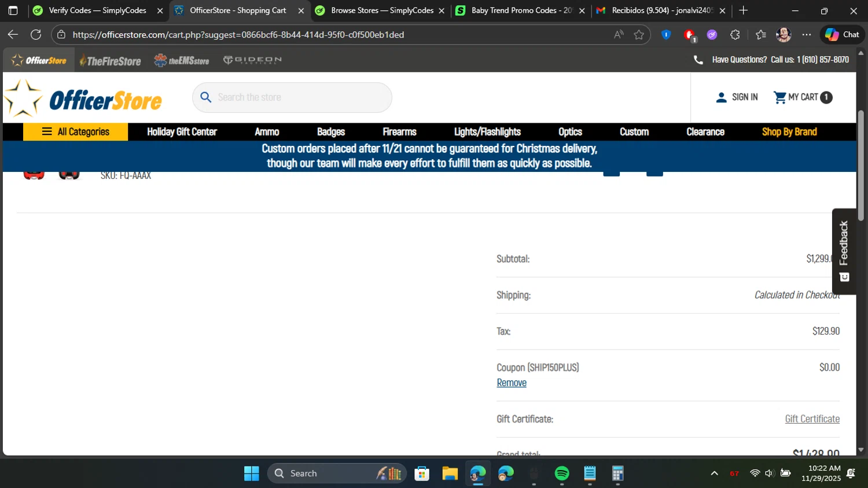The height and width of the screenshot is (488, 868).
Task: Open Optics menu item
Action: tap(570, 131)
